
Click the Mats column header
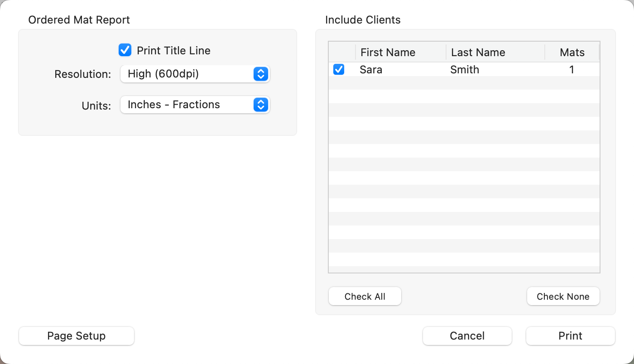click(x=572, y=53)
